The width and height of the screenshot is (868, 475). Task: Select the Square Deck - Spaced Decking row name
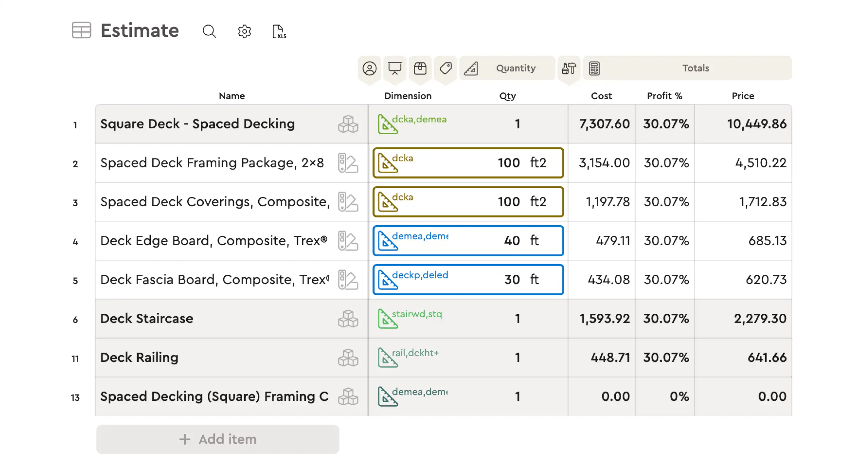tap(197, 124)
